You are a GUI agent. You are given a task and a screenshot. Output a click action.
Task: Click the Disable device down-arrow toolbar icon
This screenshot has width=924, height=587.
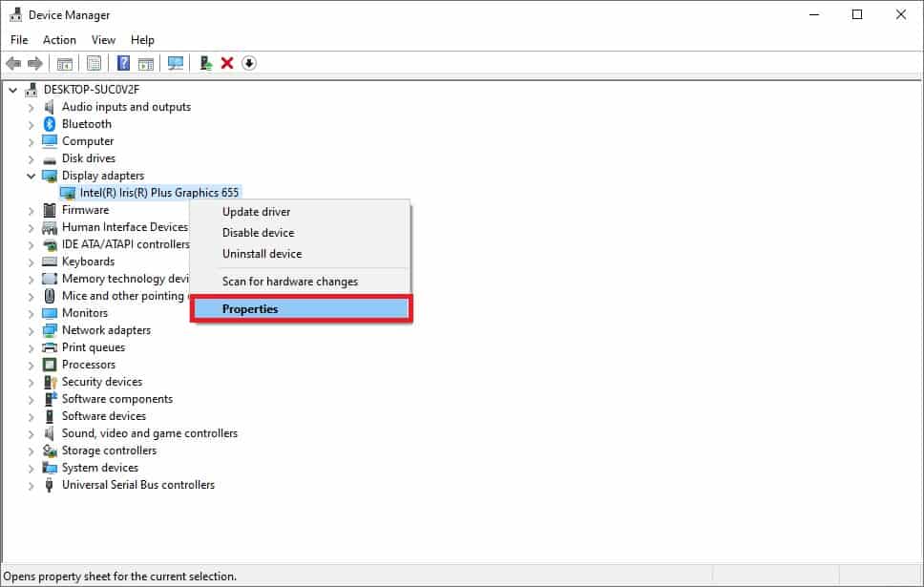[249, 63]
